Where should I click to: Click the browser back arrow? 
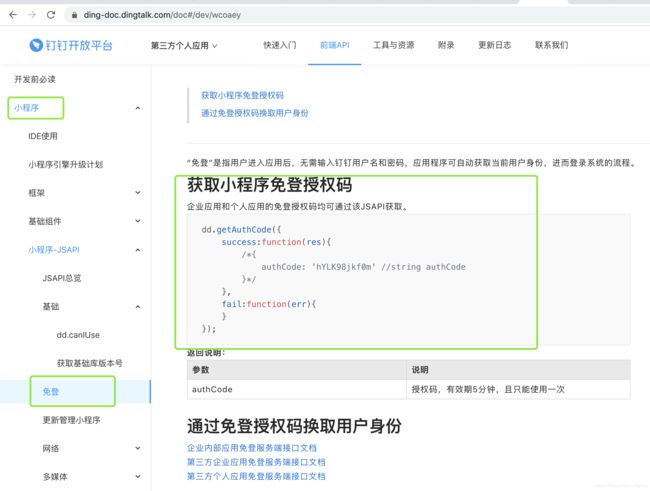(x=13, y=15)
